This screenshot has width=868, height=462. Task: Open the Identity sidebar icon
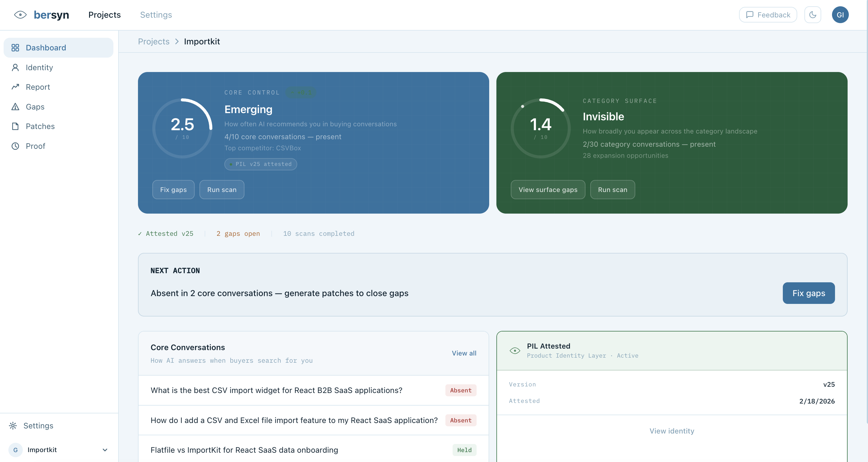tap(15, 67)
